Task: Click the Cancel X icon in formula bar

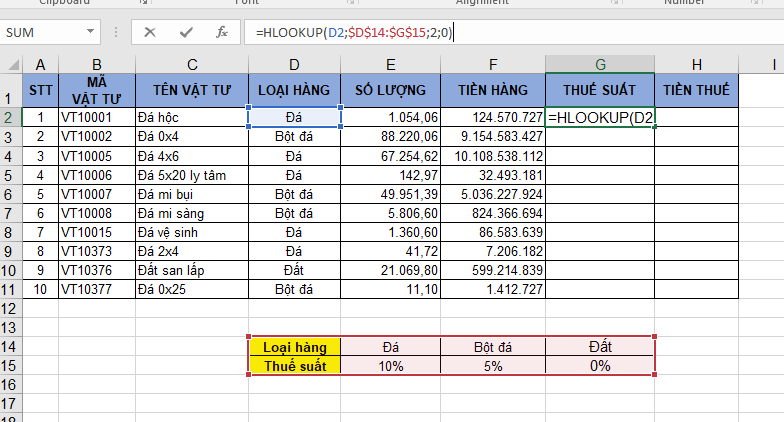Action: click(x=150, y=32)
